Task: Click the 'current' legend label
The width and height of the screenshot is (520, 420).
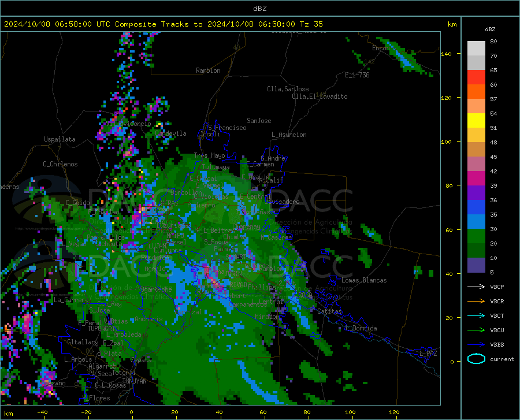Action: point(502,359)
